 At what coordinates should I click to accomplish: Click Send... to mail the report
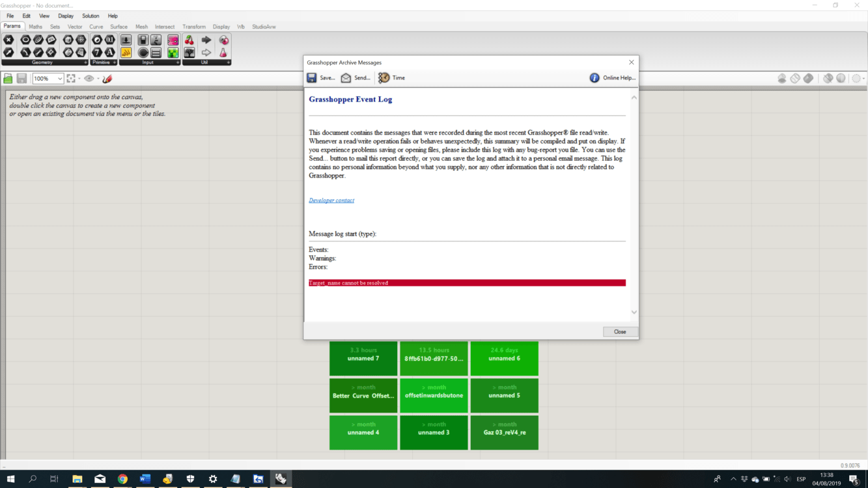356,78
